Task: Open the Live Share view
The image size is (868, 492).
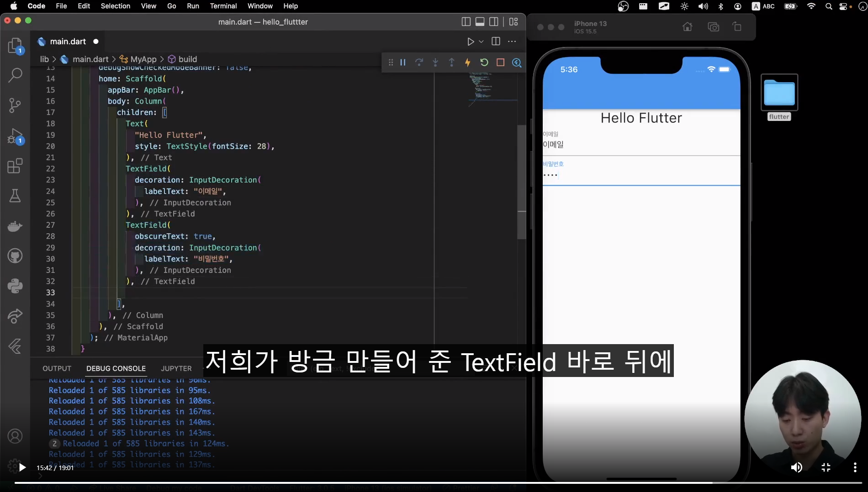Action: tap(15, 316)
